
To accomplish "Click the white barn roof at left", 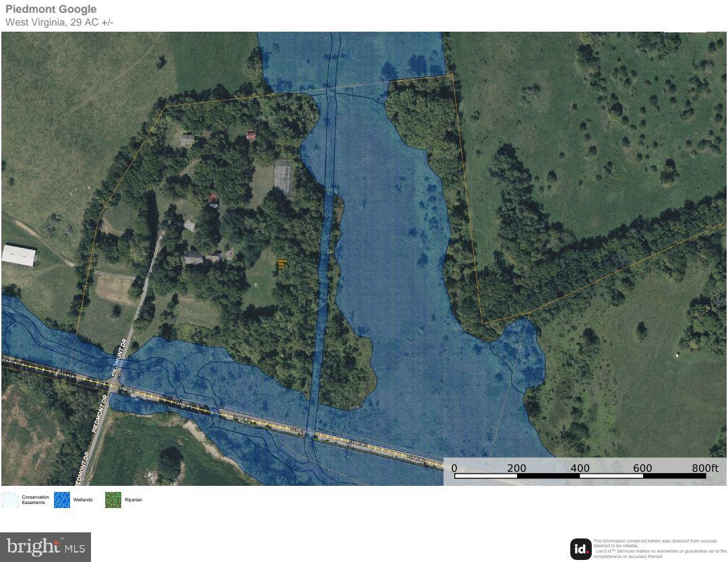I will [x=19, y=255].
